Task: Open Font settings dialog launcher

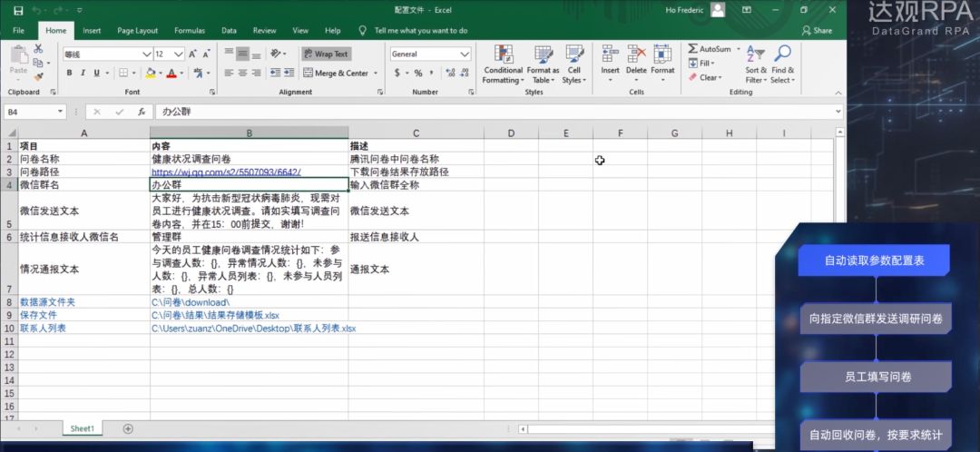Action: [x=212, y=92]
